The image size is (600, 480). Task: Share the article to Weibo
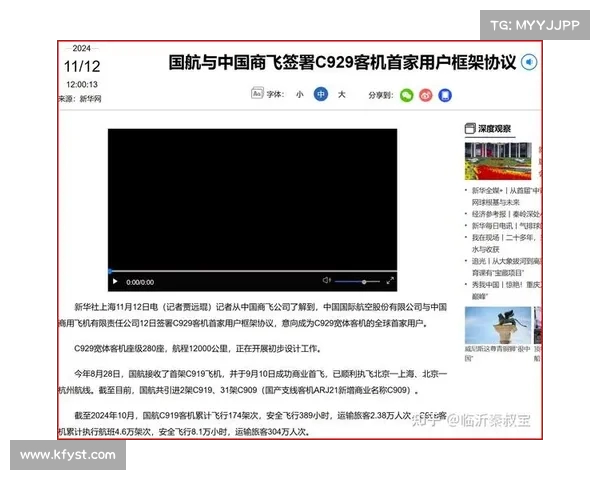pyautogui.click(x=426, y=95)
